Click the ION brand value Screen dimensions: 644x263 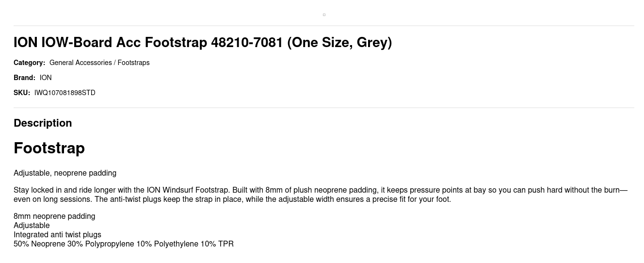pyautogui.click(x=46, y=78)
